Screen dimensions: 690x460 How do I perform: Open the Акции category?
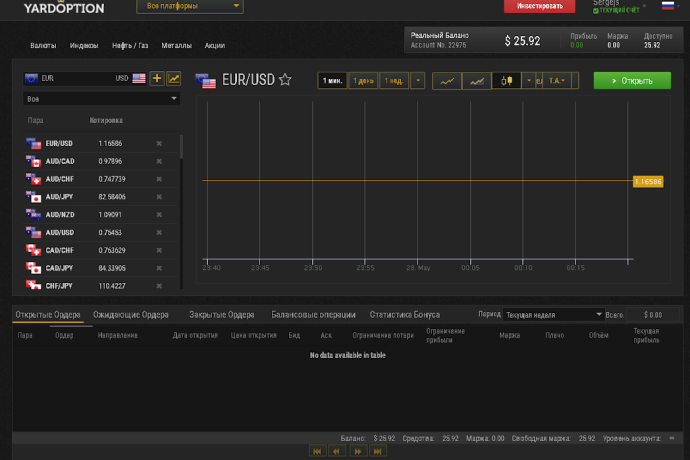click(x=215, y=45)
